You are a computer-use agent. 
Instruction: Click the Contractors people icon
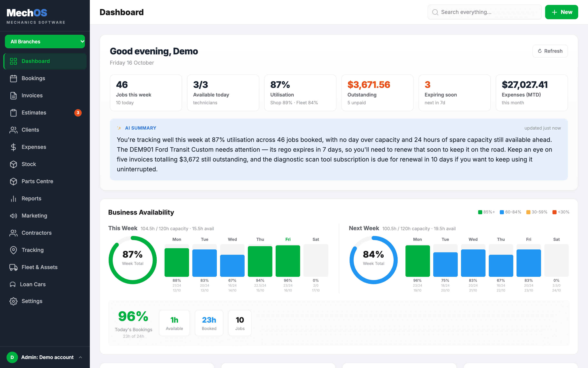(13, 233)
